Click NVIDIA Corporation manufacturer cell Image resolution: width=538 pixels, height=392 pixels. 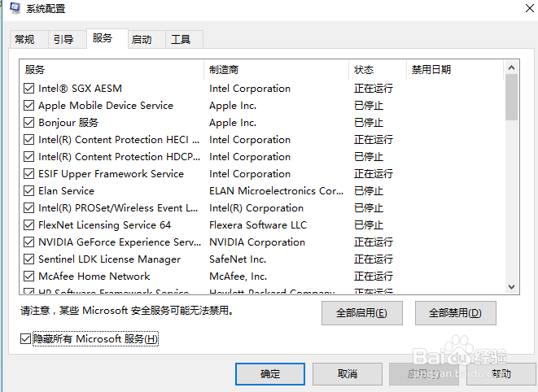(x=257, y=242)
